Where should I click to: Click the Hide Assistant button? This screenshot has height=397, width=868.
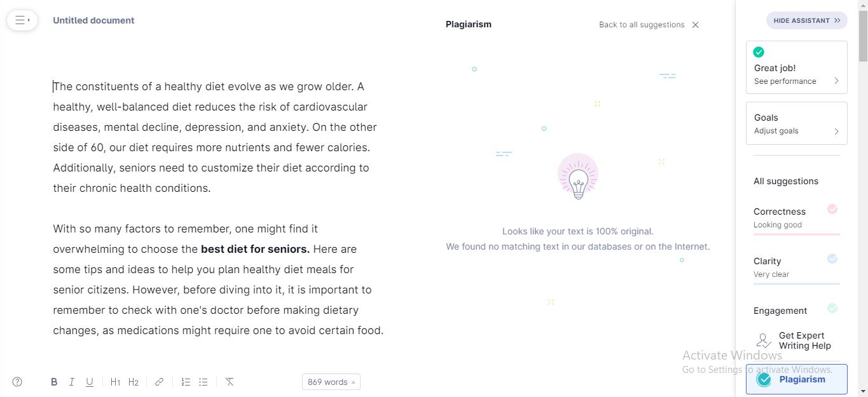[x=806, y=20]
